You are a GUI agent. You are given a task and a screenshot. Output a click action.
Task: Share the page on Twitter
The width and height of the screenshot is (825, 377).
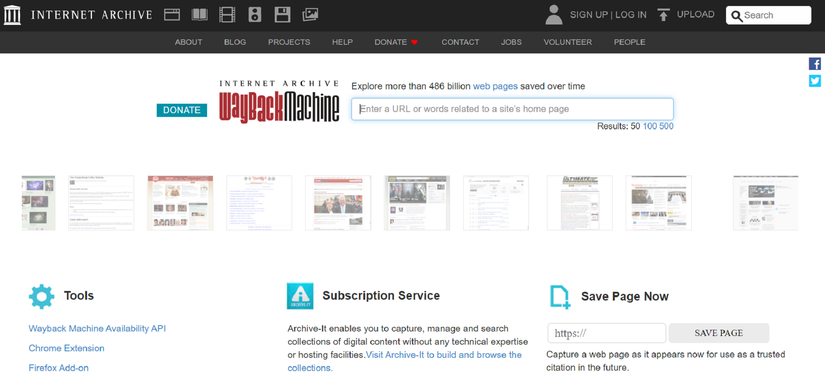pos(814,81)
